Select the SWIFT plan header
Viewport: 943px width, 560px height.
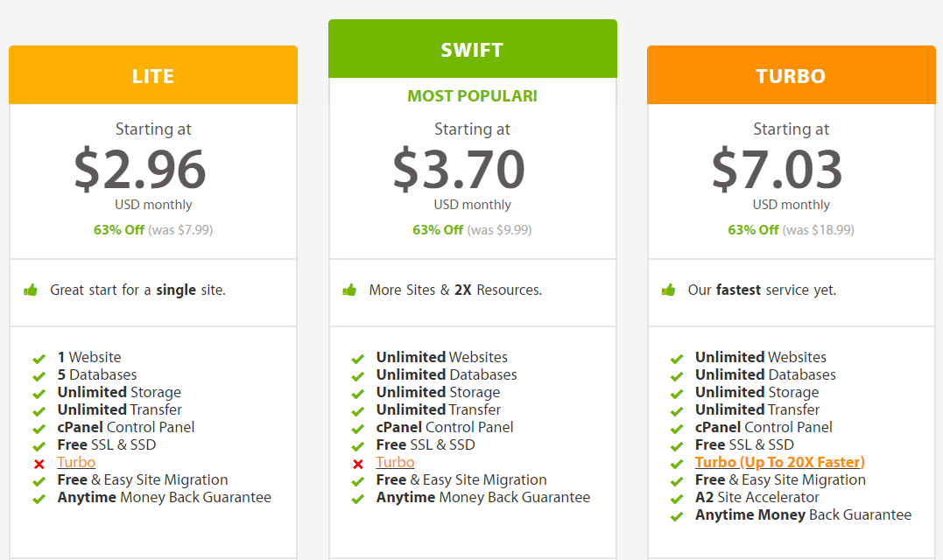point(473,49)
